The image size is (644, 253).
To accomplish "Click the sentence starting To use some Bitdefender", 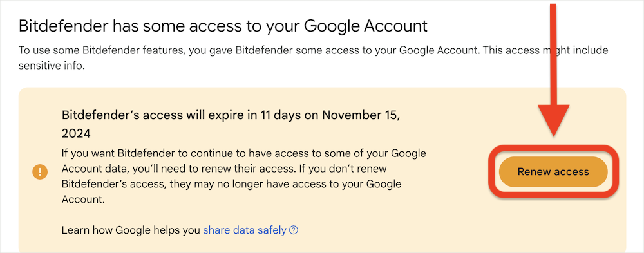I will pyautogui.click(x=313, y=58).
